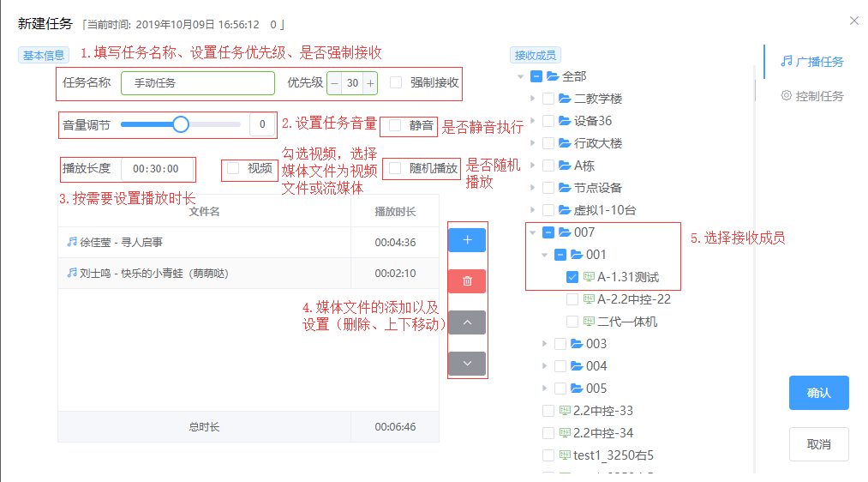Switch to the 广播任务 tab

pyautogui.click(x=811, y=62)
